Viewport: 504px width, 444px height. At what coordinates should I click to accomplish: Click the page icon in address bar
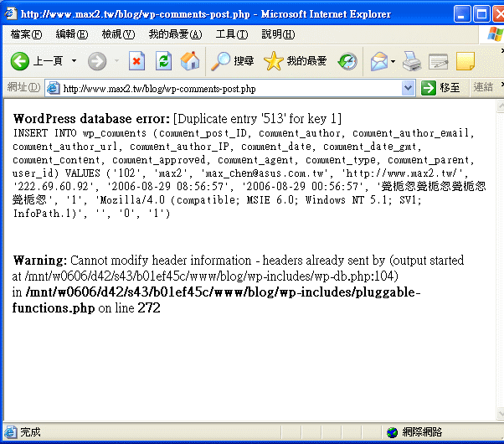(x=53, y=88)
